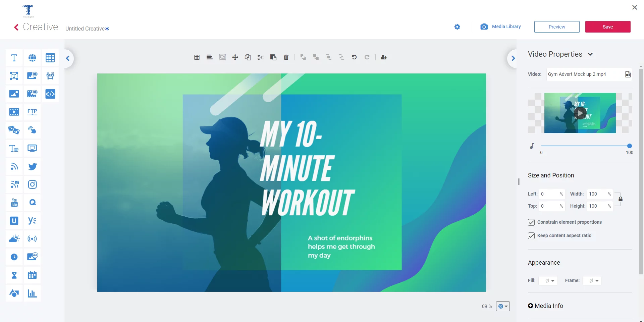644x322 pixels.
Task: Save the creative
Action: click(608, 27)
